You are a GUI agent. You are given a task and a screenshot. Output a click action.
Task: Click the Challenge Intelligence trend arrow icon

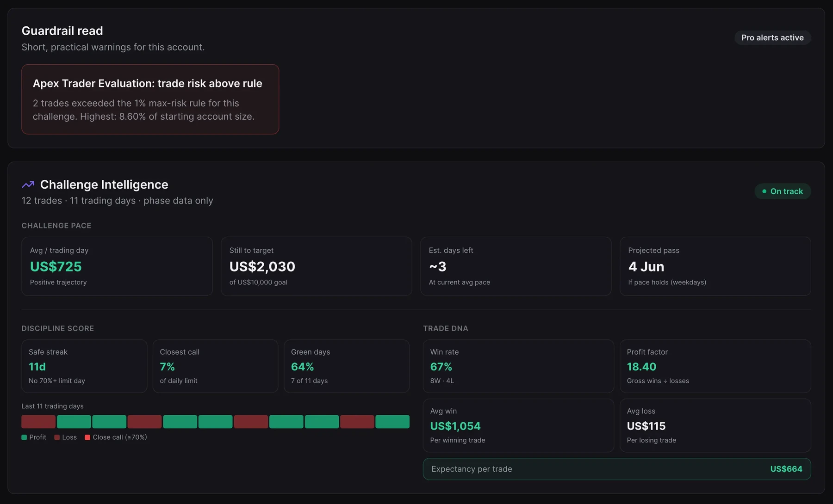point(28,184)
